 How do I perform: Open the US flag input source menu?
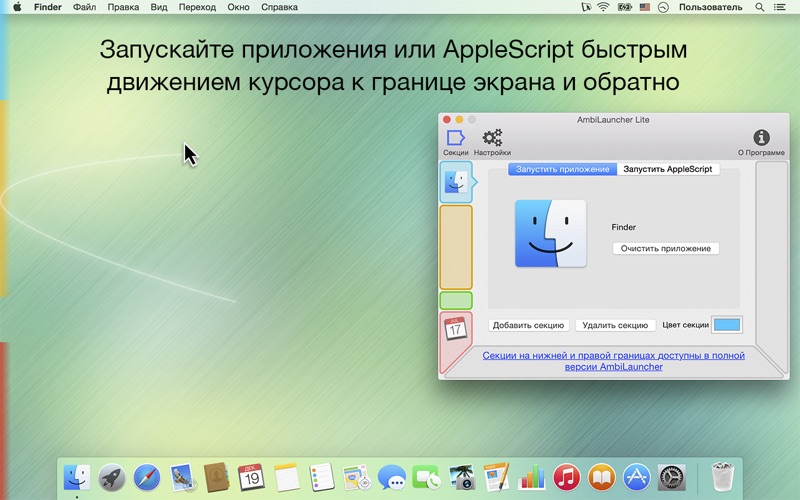coord(645,7)
